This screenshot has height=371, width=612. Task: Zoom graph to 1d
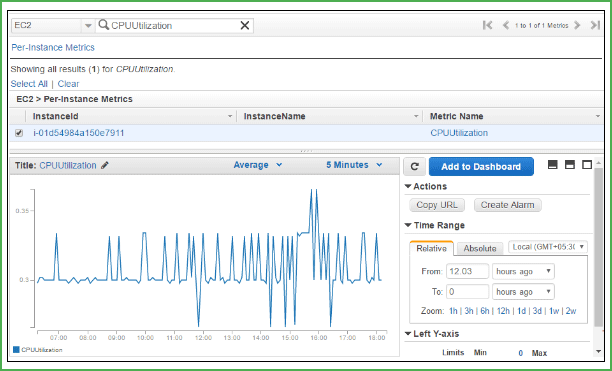[521, 311]
